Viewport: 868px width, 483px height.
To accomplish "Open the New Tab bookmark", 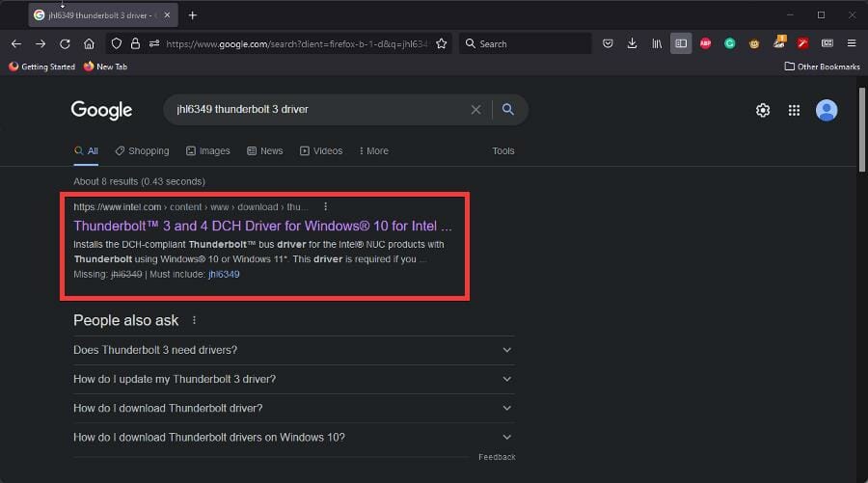I will (x=105, y=67).
